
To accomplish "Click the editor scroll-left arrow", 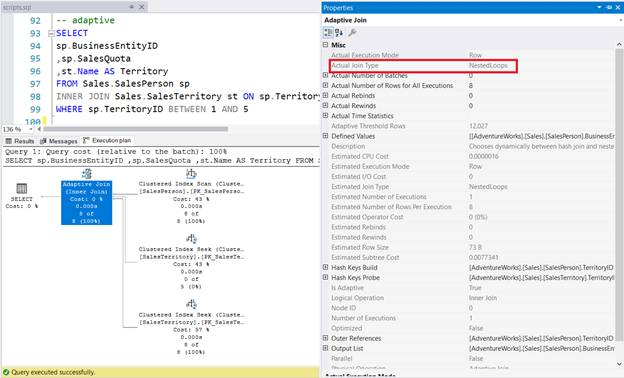I will click(39, 129).
